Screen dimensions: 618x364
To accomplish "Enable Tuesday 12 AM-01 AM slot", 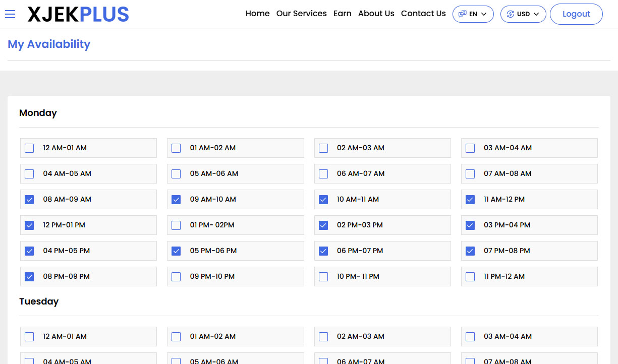I will (x=29, y=336).
